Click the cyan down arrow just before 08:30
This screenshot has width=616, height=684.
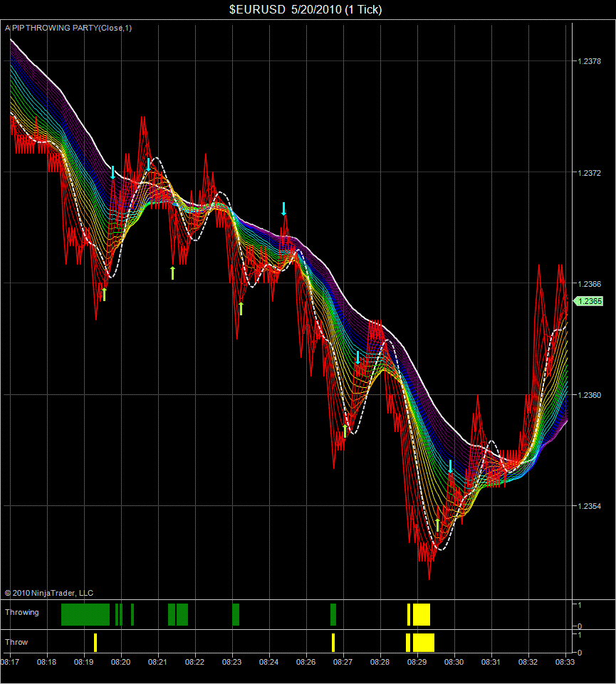451,466
